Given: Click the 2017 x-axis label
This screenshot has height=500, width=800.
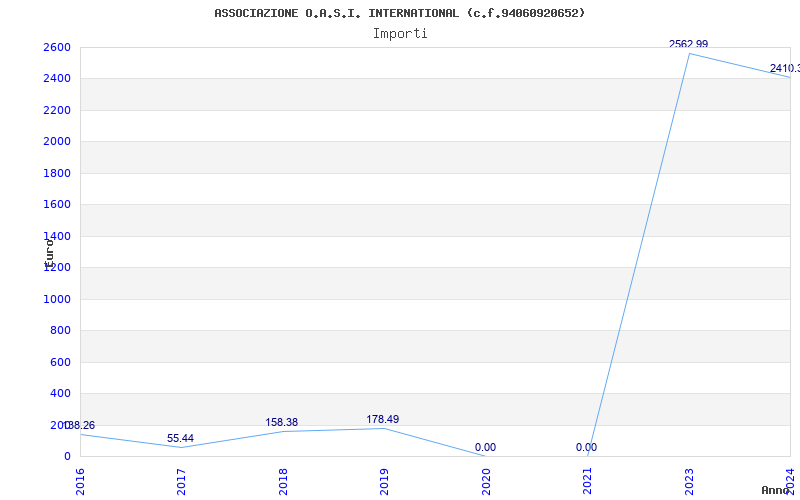Looking at the screenshot, I should pos(181,482).
